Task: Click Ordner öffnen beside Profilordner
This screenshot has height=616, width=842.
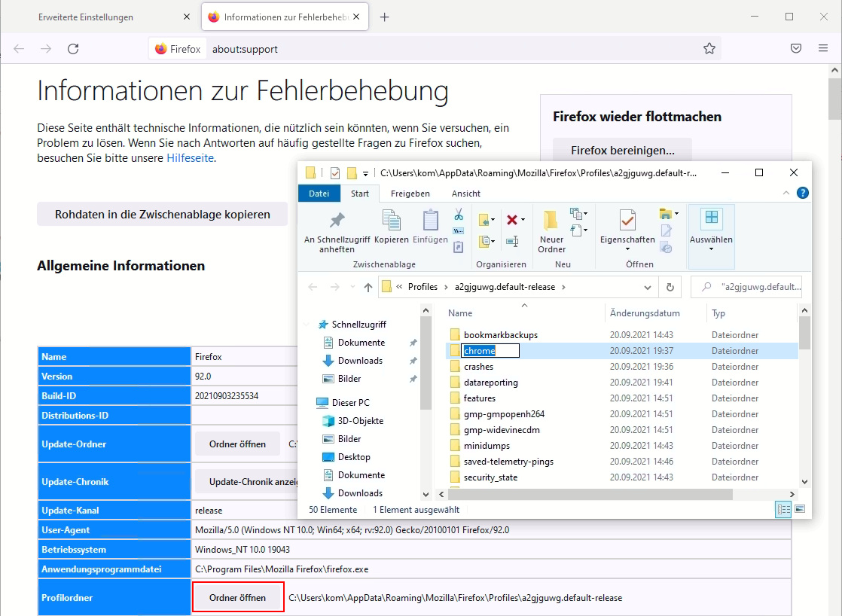Action: (x=237, y=597)
